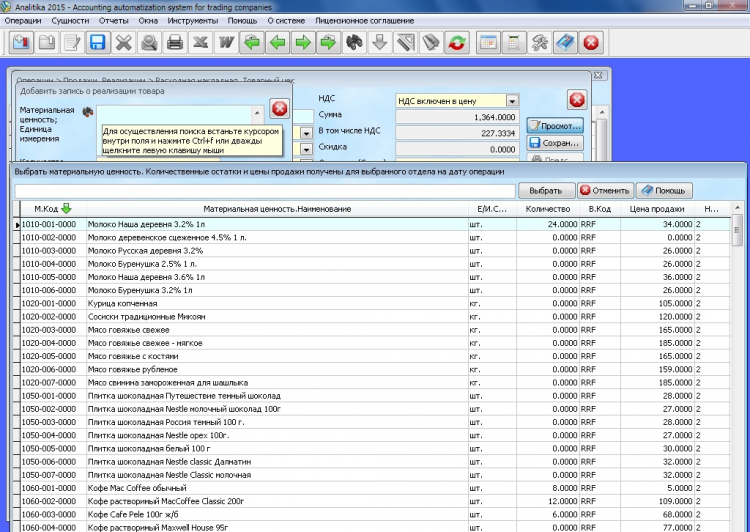Go to previous record green left arrow
The width and height of the screenshot is (750, 532).
pyautogui.click(x=277, y=43)
